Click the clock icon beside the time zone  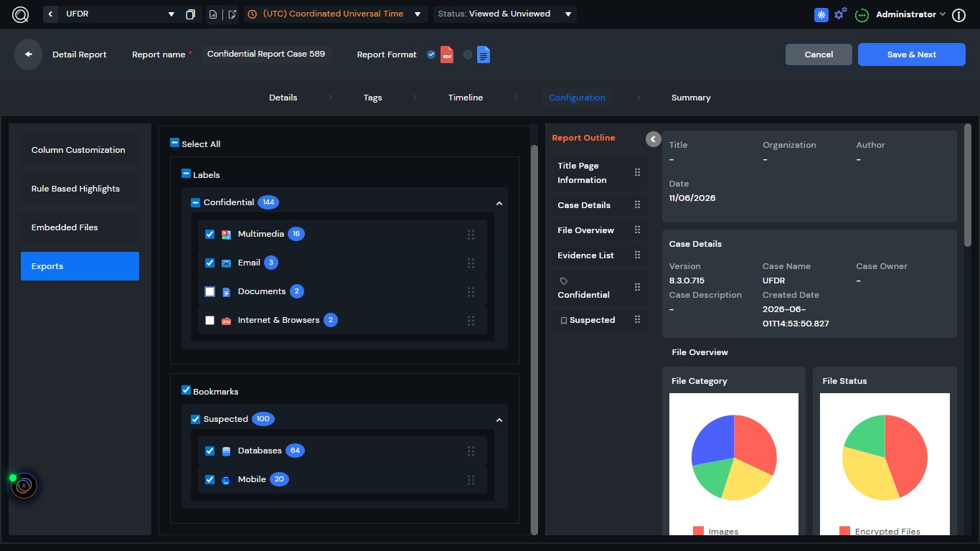tap(253, 14)
